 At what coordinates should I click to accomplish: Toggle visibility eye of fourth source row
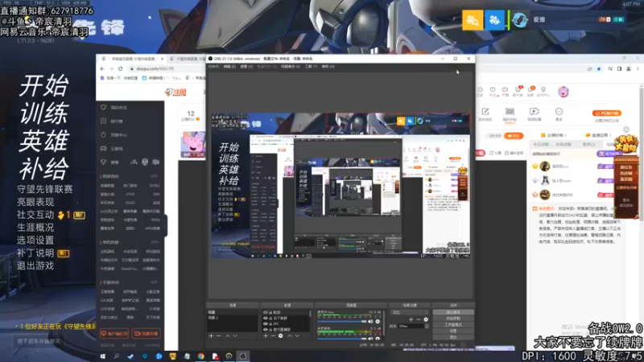[x=266, y=330]
